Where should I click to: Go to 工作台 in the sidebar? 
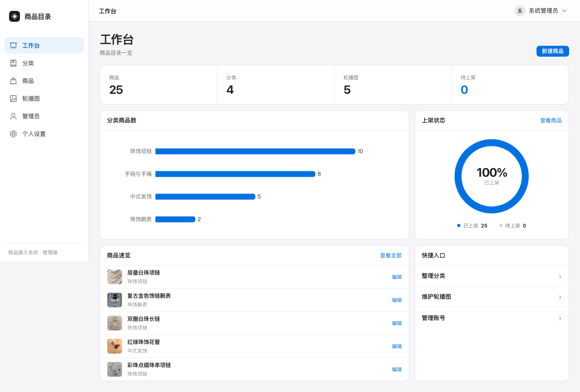coord(44,45)
